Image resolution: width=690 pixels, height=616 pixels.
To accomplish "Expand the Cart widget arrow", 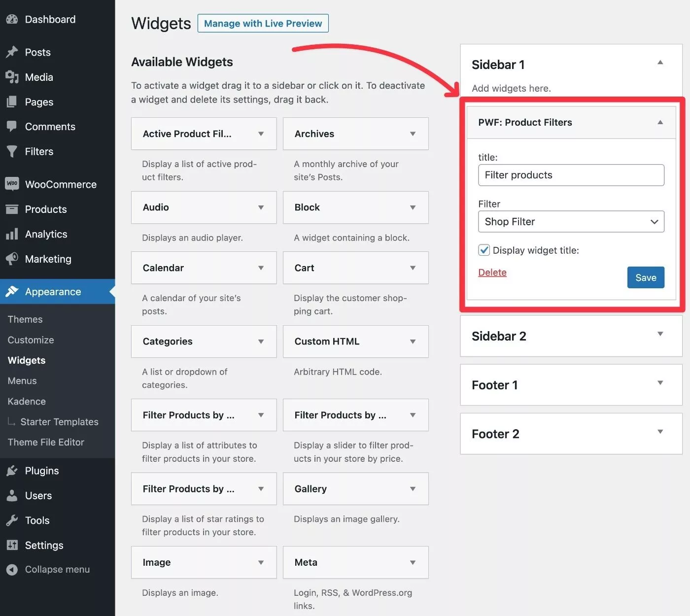I will 413,268.
